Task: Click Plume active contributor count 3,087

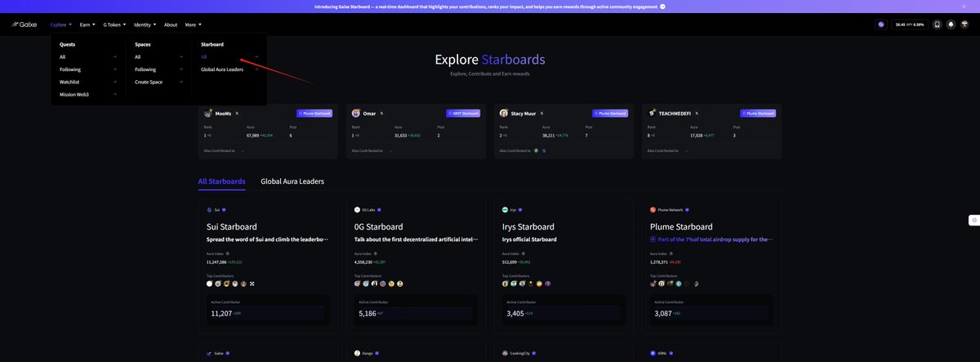Action: (x=664, y=313)
